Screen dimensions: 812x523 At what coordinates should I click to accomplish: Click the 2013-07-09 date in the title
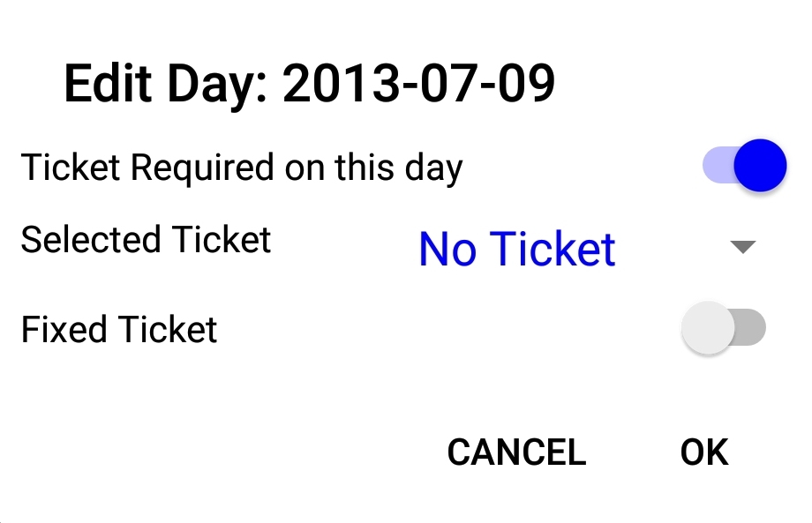tap(418, 86)
